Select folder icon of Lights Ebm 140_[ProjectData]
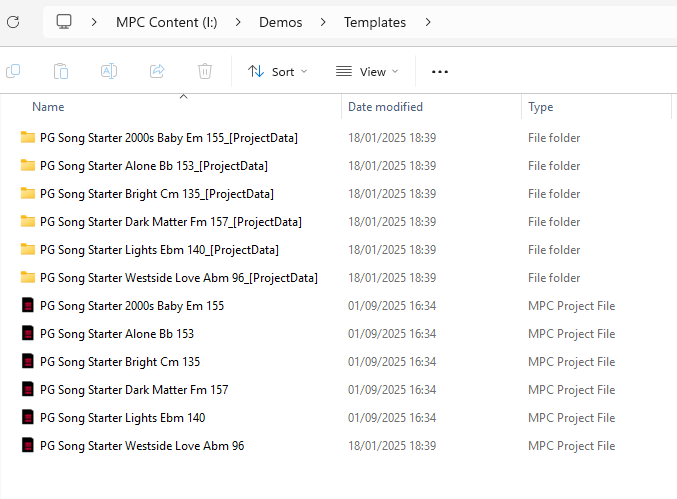Image resolution: width=677 pixels, height=499 pixels. point(28,250)
